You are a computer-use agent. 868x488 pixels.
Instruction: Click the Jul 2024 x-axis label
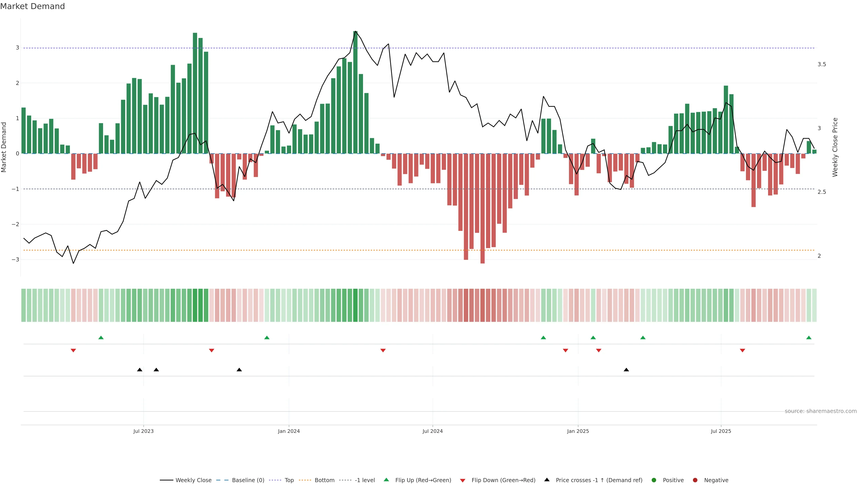pos(433,432)
